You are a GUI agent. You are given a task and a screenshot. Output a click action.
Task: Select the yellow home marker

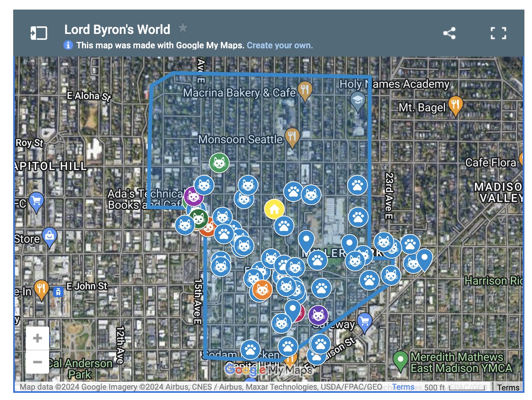click(274, 209)
